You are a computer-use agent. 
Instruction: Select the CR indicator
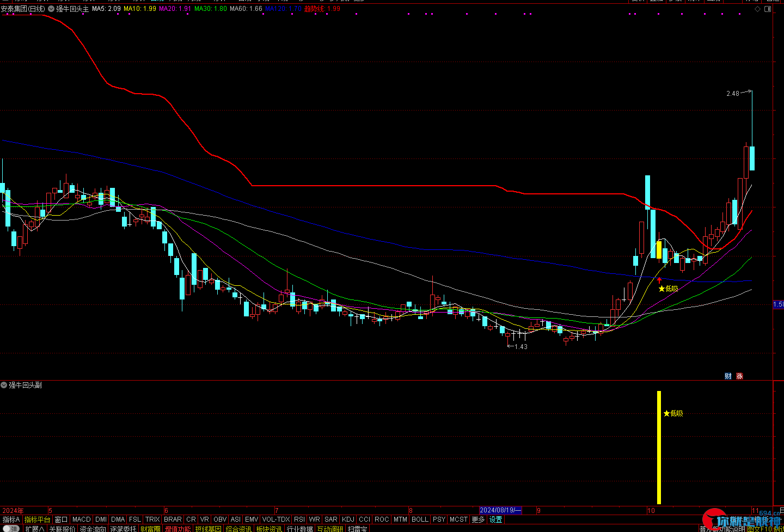point(191,519)
